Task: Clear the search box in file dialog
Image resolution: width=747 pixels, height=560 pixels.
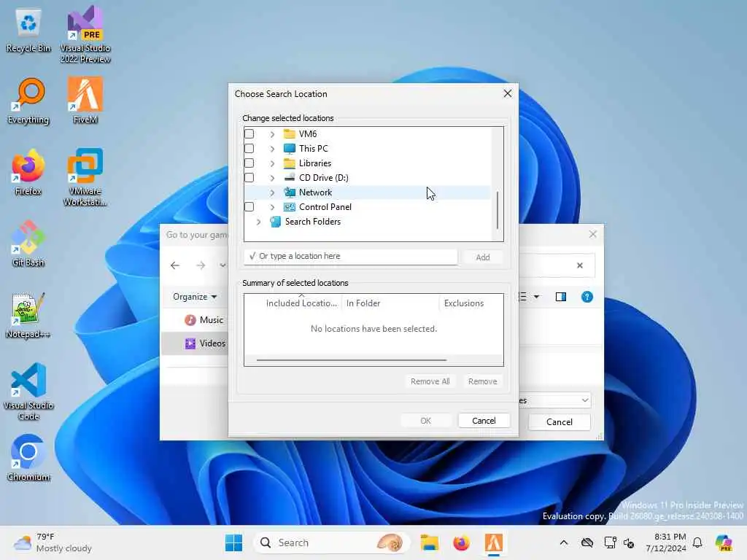Action: (580, 265)
